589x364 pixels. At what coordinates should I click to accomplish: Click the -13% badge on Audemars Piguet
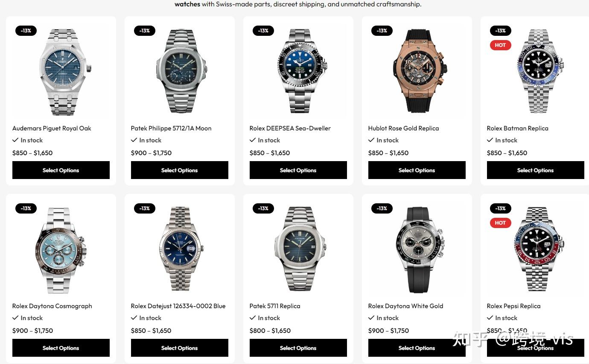click(x=26, y=31)
